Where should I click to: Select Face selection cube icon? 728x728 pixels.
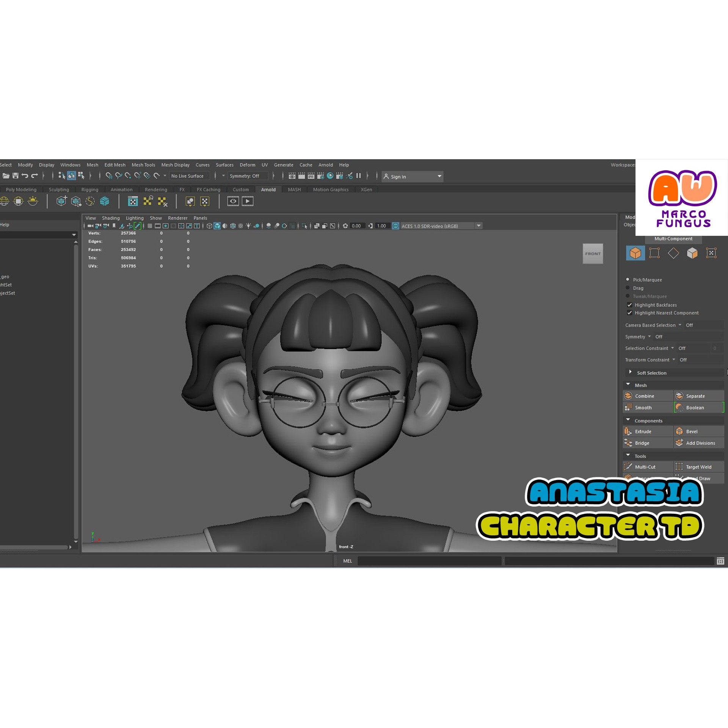coord(692,253)
